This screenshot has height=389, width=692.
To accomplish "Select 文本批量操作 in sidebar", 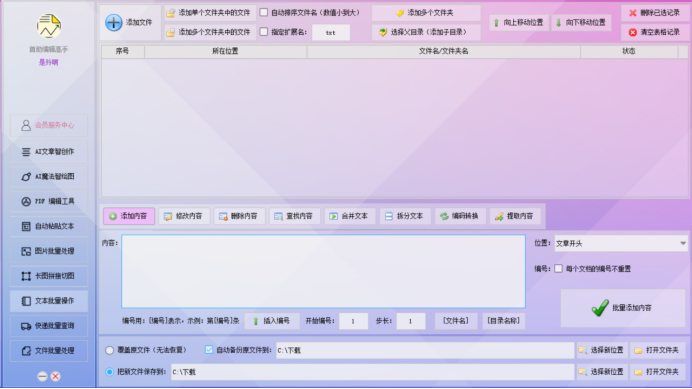I will pyautogui.click(x=49, y=301).
